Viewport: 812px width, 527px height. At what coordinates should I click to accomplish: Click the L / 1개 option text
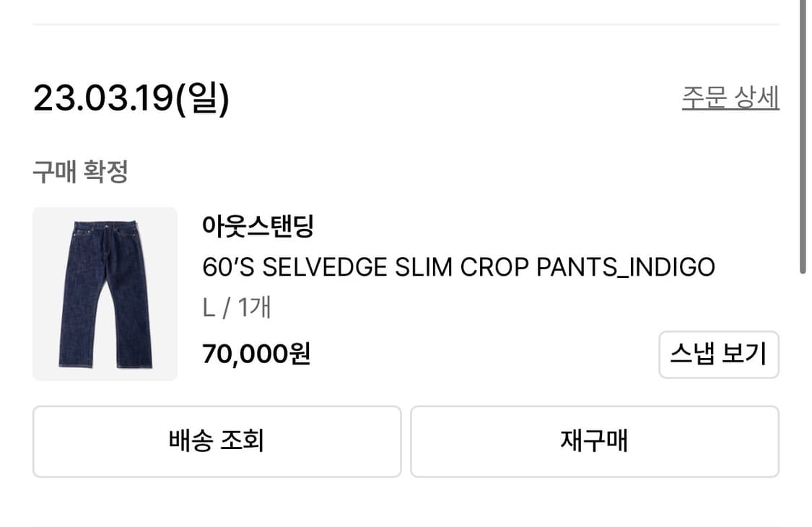(x=237, y=308)
